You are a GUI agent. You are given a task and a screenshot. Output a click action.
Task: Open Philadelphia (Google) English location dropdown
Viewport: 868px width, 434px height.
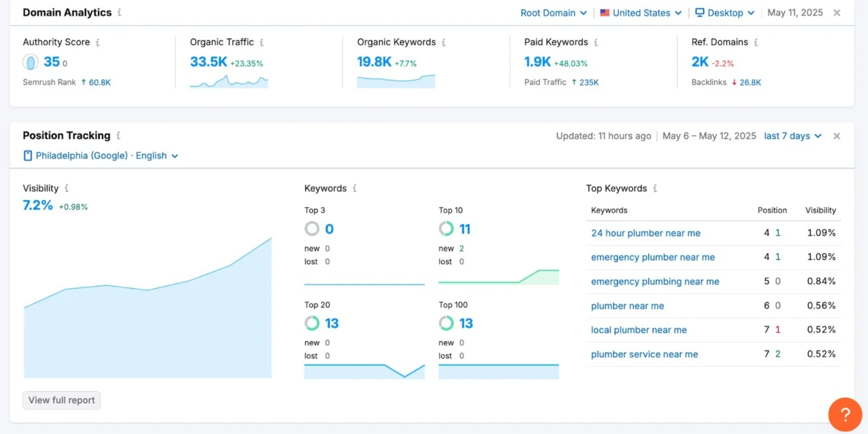pyautogui.click(x=101, y=156)
